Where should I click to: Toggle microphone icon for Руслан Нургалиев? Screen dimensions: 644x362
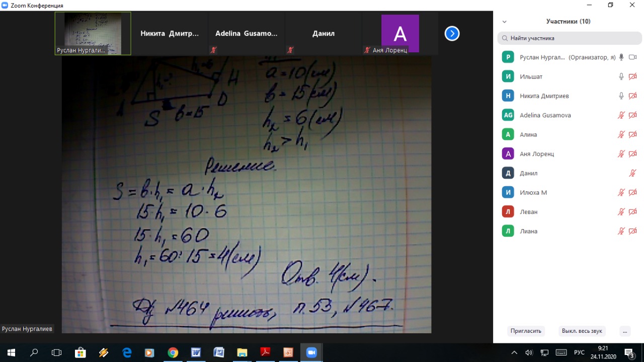pyautogui.click(x=621, y=57)
